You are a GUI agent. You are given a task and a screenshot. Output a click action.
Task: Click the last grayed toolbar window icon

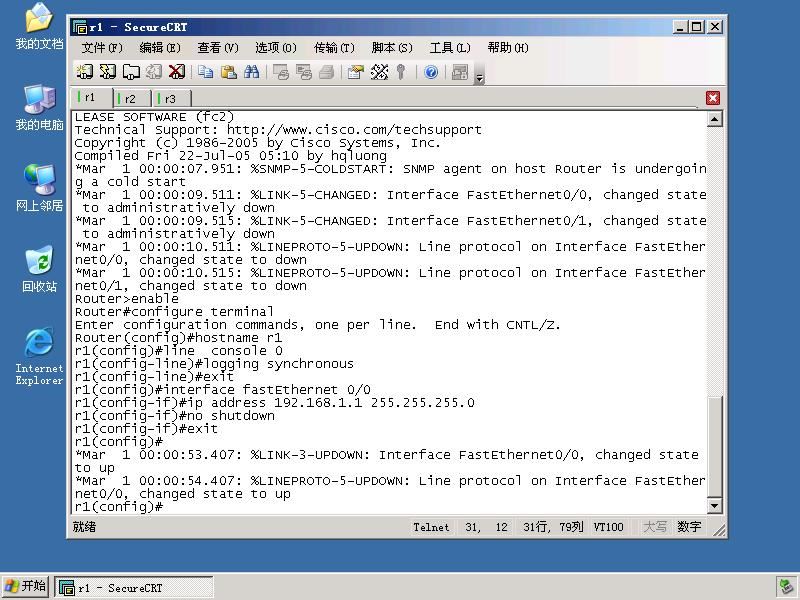[x=460, y=72]
